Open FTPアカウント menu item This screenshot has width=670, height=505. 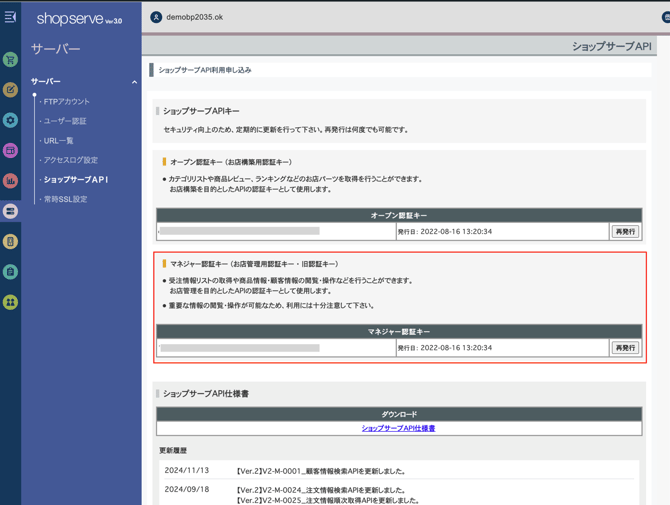(x=66, y=102)
